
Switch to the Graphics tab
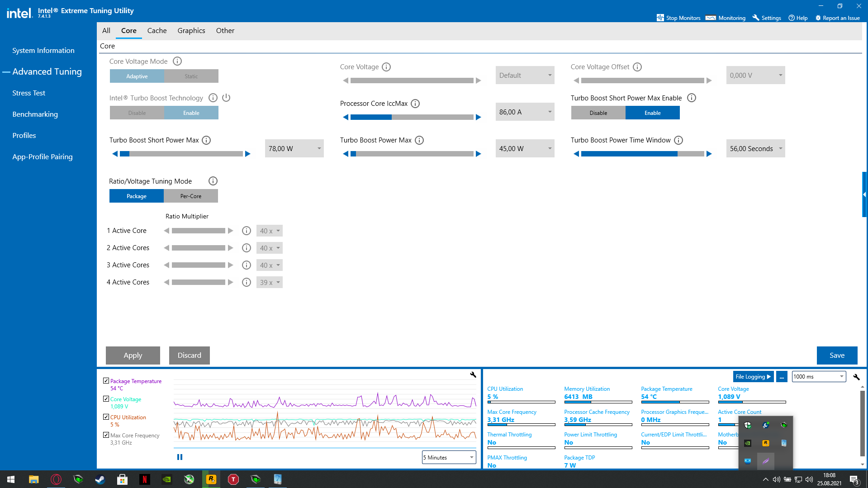pyautogui.click(x=191, y=31)
